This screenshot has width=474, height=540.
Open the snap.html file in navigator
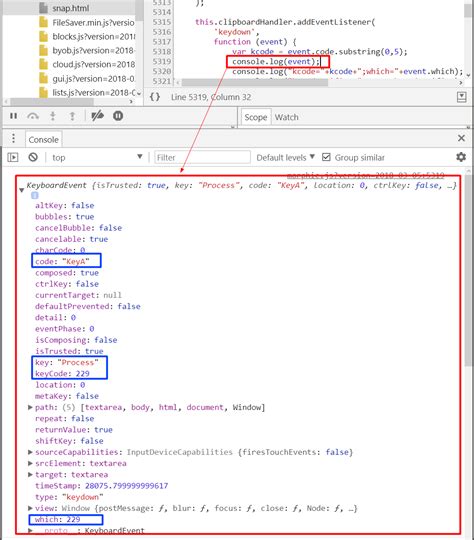70,8
